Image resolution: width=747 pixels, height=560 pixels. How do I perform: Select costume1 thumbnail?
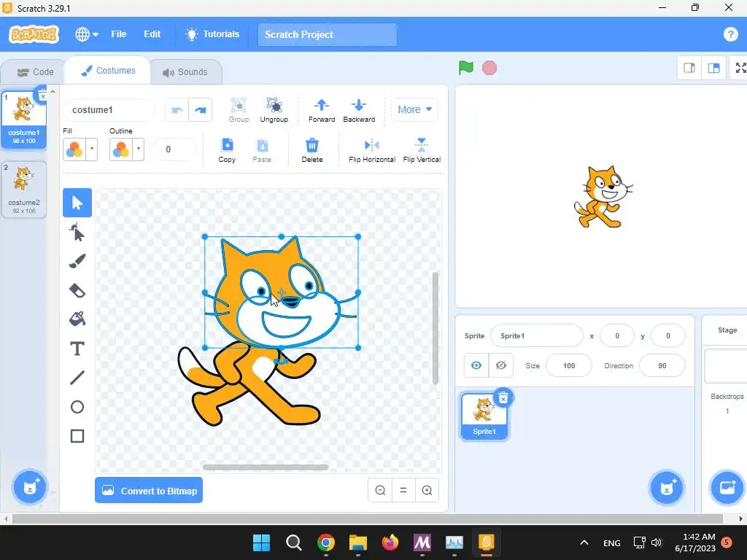(x=24, y=119)
